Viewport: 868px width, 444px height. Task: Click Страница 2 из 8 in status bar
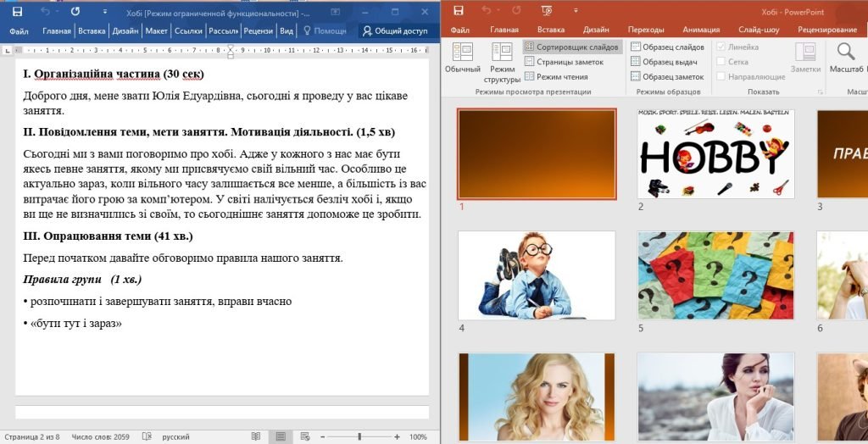(32, 437)
